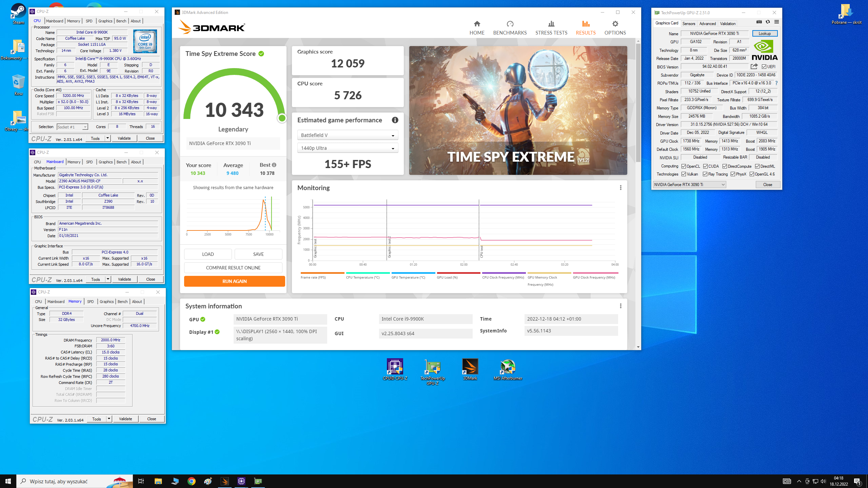Open the GPU selector dropdown in GPU-Z

coord(689,185)
